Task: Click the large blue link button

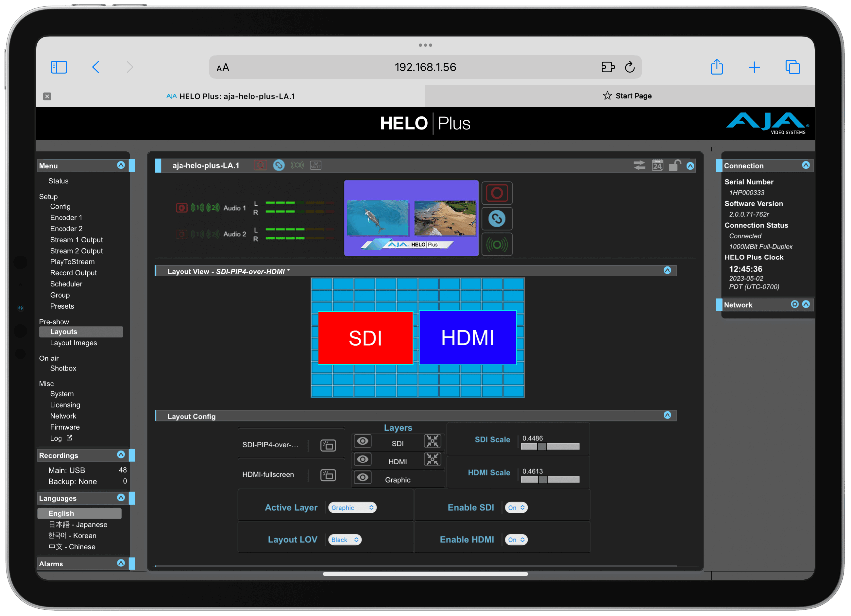Action: point(496,219)
